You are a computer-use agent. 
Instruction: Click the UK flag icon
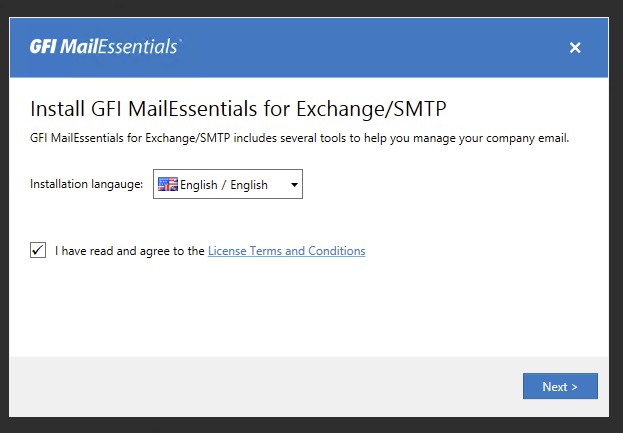click(168, 184)
